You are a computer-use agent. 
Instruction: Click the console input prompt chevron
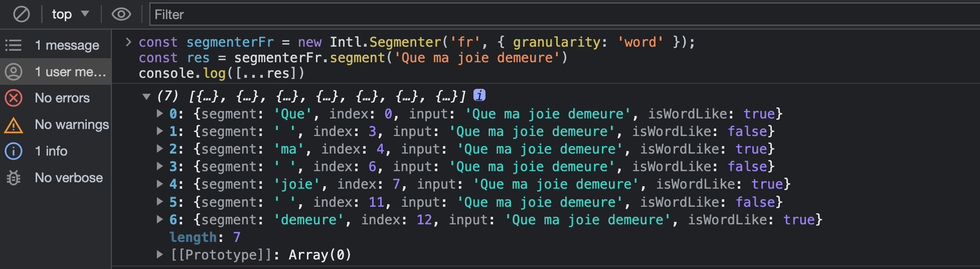pyautogui.click(x=128, y=42)
